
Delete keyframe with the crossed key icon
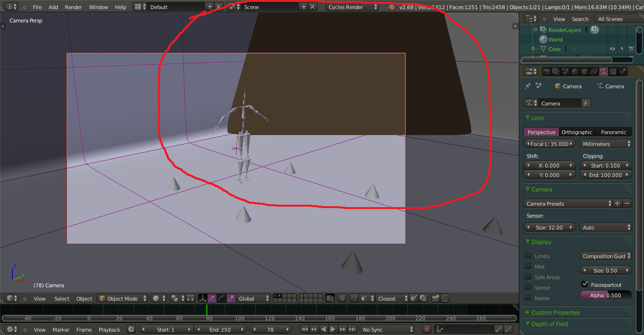[509, 329]
